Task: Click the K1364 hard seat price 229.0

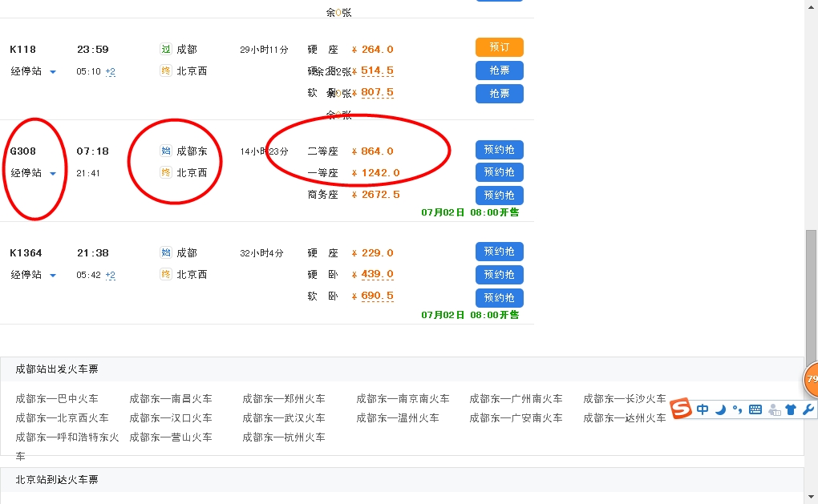Action: 372,252
